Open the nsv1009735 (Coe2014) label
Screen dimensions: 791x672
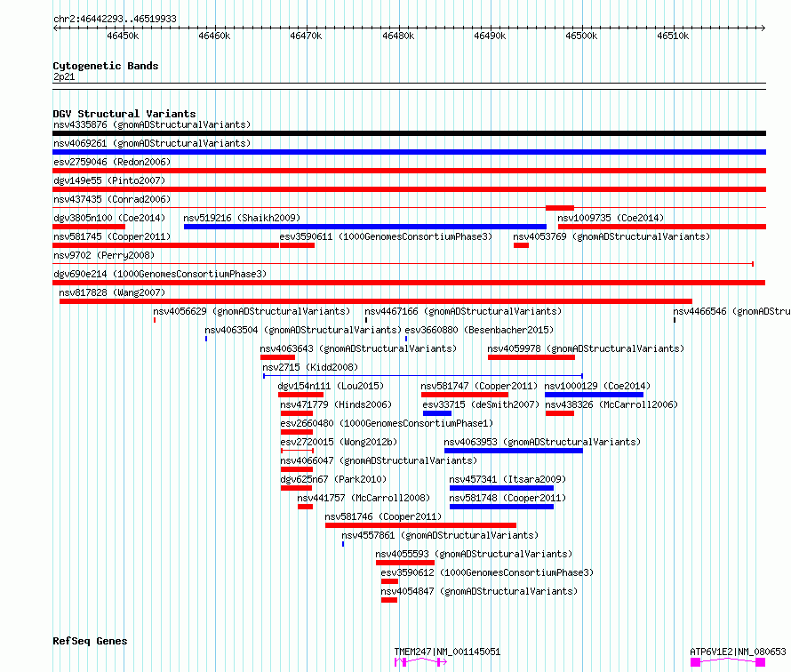[x=611, y=218]
